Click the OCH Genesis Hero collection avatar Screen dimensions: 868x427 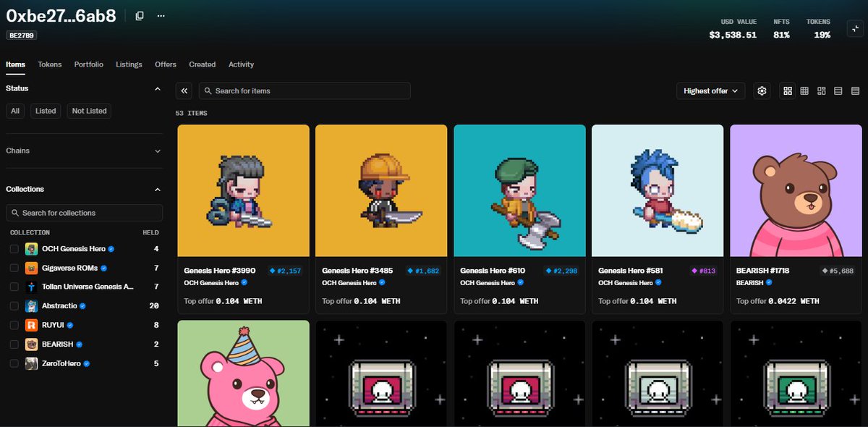31,249
